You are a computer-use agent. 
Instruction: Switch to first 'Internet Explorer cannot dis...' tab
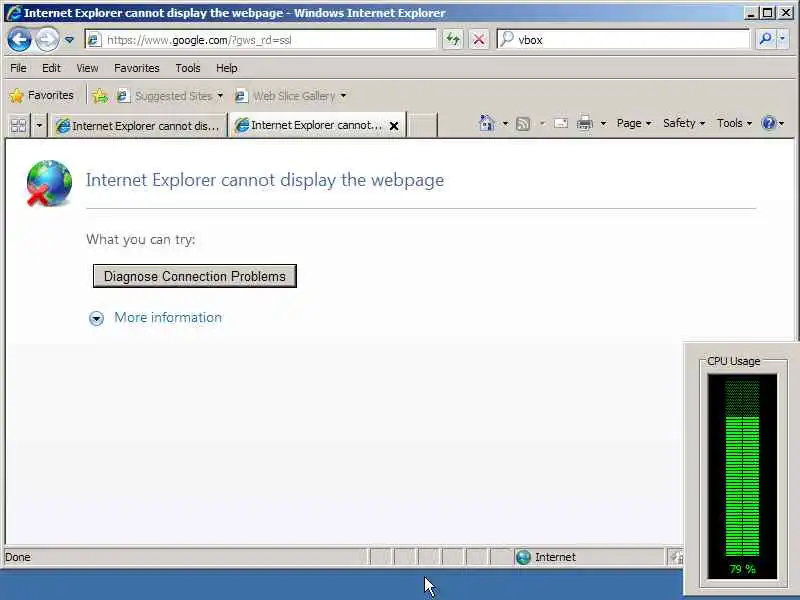[138, 126]
